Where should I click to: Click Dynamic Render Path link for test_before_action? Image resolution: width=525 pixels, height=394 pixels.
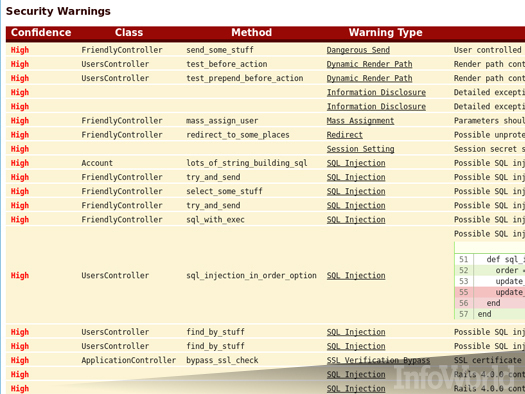369,64
